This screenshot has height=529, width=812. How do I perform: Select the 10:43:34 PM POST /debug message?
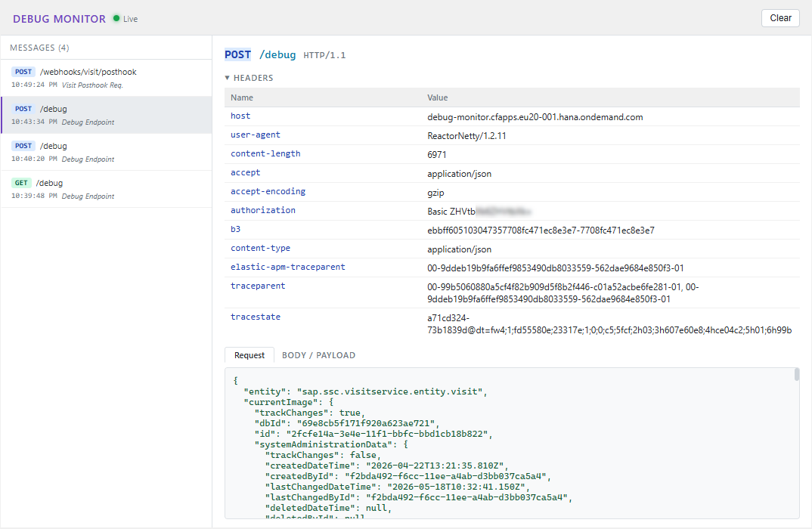pyautogui.click(x=106, y=115)
